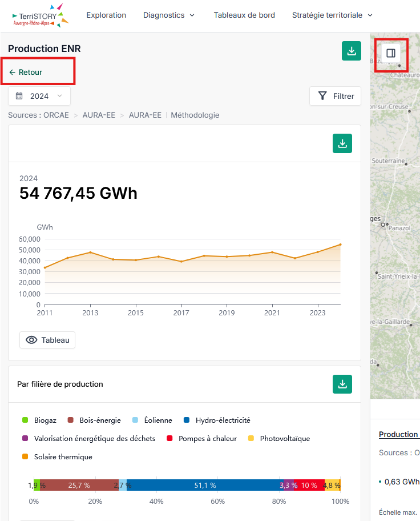Click the Production link under the map
Viewport: 420px width, 521px height.
coord(398,434)
